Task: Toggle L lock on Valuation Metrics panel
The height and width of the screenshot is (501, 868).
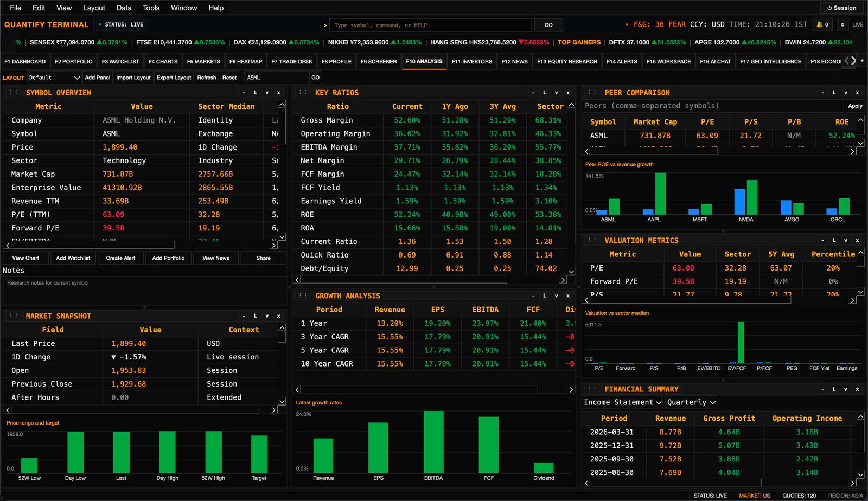Action: (x=834, y=240)
